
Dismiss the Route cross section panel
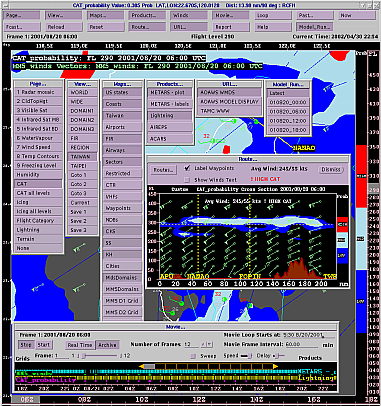coord(330,169)
